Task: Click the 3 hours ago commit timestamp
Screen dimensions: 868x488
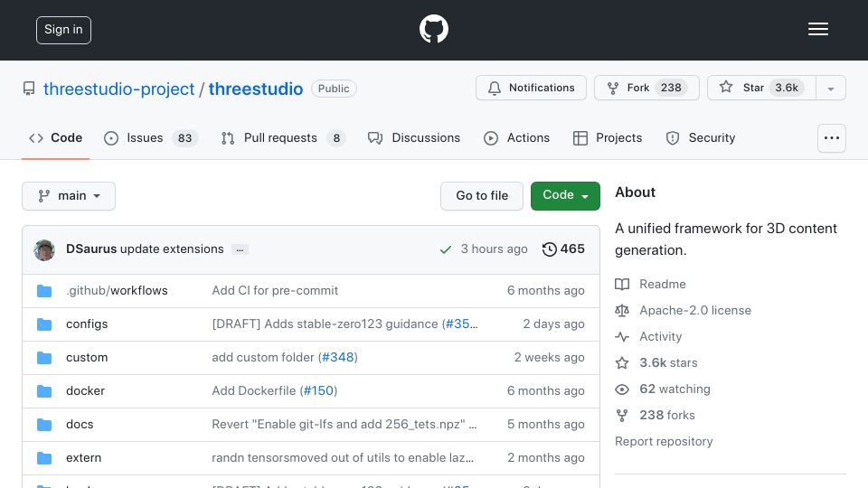Action: pos(494,249)
